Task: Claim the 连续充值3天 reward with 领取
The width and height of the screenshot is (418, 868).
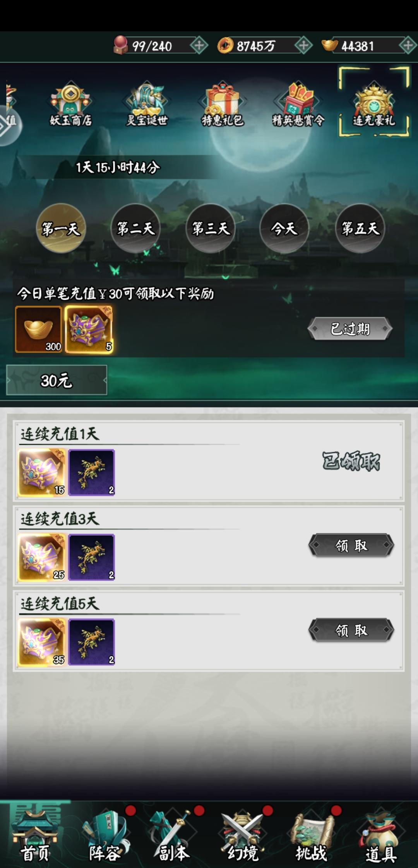Action: (x=351, y=545)
